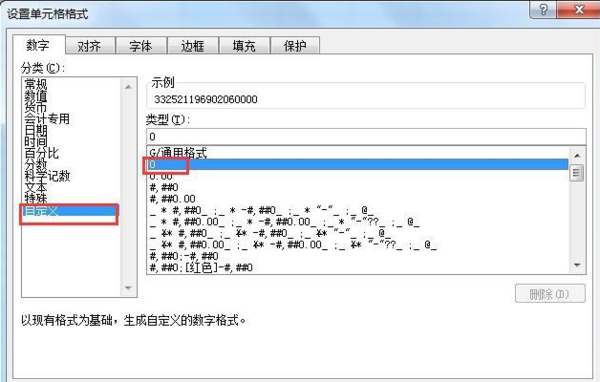Select 常规 in category list
Image resolution: width=600 pixels, height=382 pixels.
click(36, 83)
